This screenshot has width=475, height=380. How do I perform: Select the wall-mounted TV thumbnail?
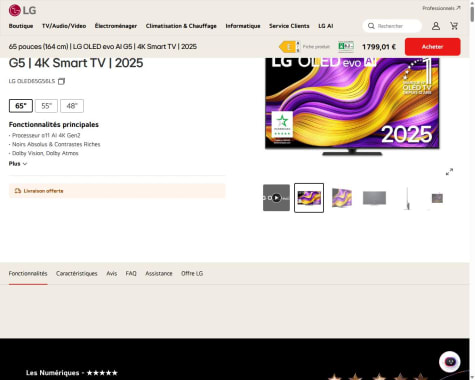click(x=437, y=198)
